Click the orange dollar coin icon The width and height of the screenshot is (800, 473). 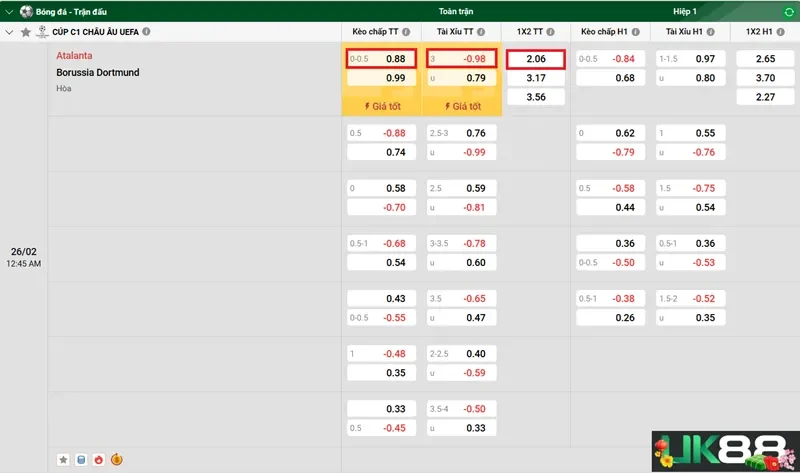[x=116, y=460]
